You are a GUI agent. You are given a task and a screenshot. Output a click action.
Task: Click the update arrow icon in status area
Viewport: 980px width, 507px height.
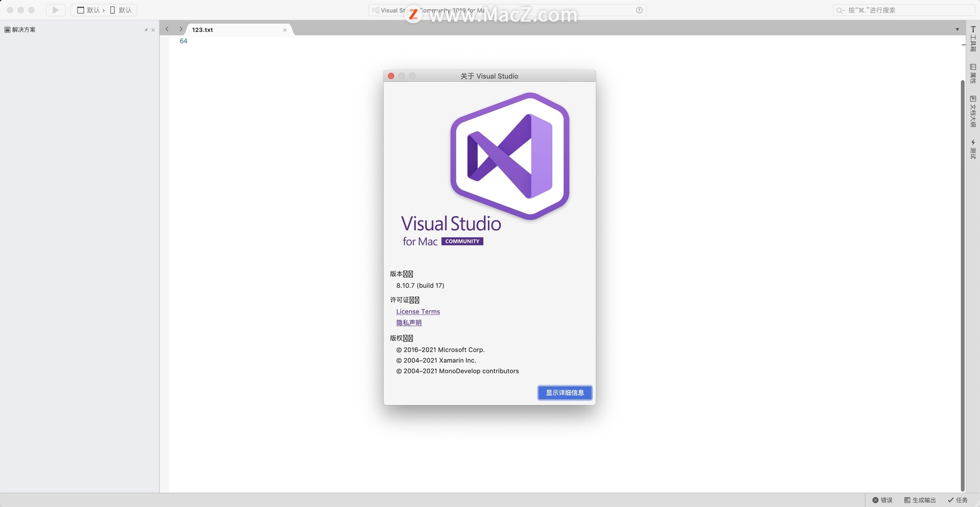click(639, 10)
